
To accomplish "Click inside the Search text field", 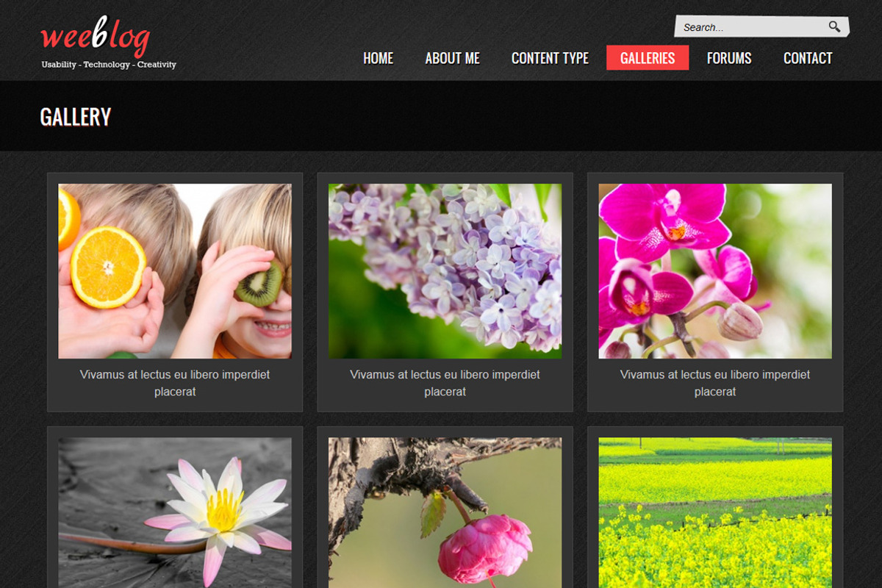I will point(750,27).
